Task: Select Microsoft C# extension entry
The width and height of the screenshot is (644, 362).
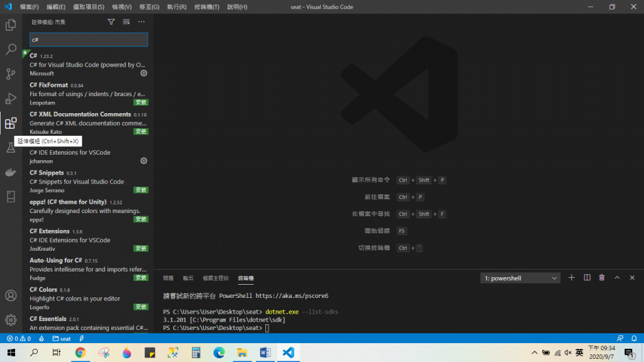Action: [x=88, y=65]
